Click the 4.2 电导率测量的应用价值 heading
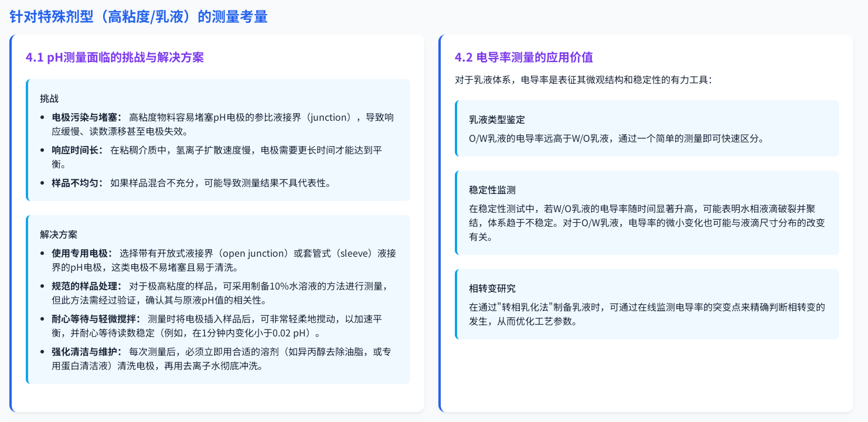 tap(523, 57)
